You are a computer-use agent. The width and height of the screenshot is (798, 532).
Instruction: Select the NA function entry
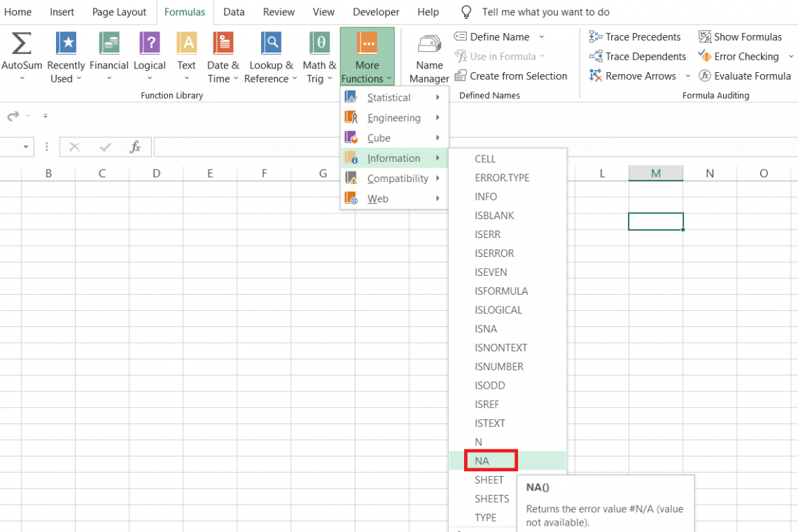coord(489,460)
